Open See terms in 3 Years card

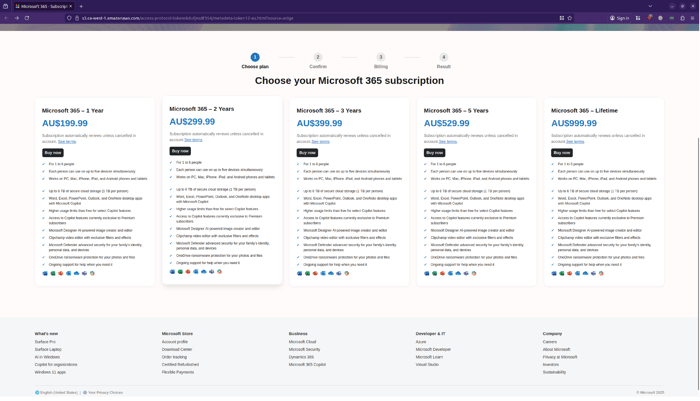pos(321,142)
